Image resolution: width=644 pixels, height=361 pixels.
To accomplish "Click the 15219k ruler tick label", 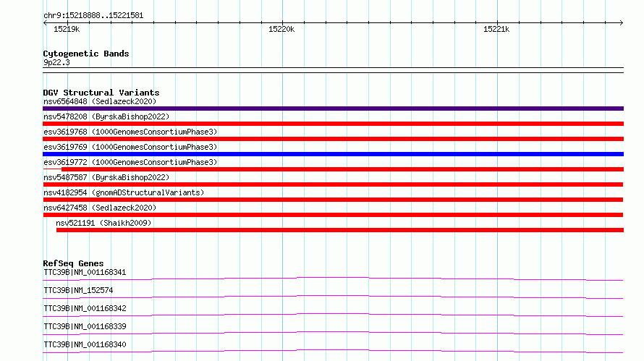I will click(67, 29).
